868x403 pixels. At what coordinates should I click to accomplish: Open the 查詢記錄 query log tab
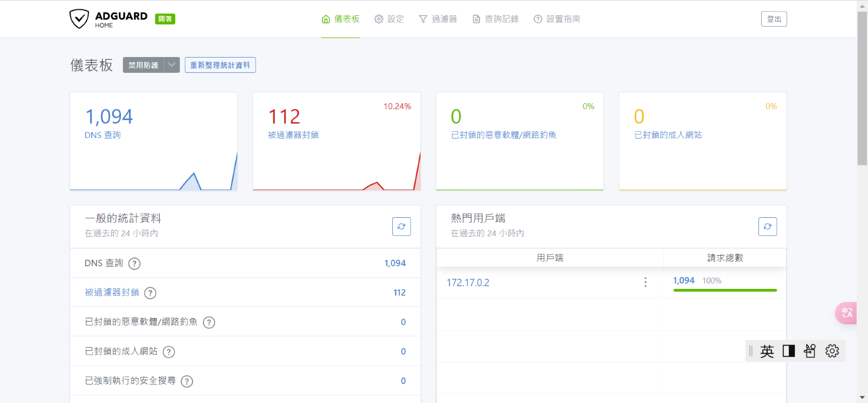[495, 19]
